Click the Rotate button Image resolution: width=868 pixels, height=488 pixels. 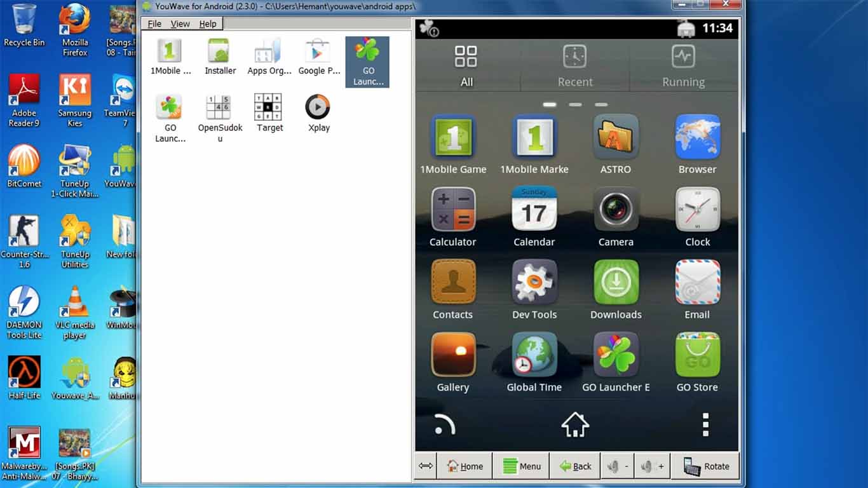[x=706, y=466]
